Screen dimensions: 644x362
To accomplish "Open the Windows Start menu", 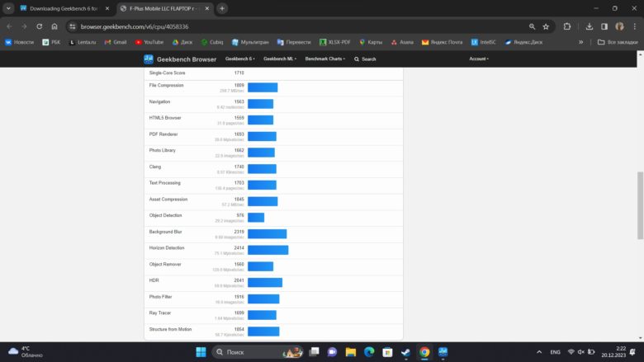I will 201,352.
